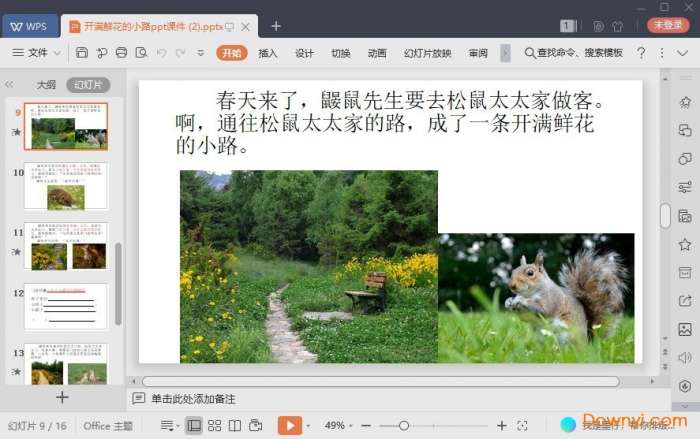Collapse the ribbon with chevron arrow

[x=682, y=53]
